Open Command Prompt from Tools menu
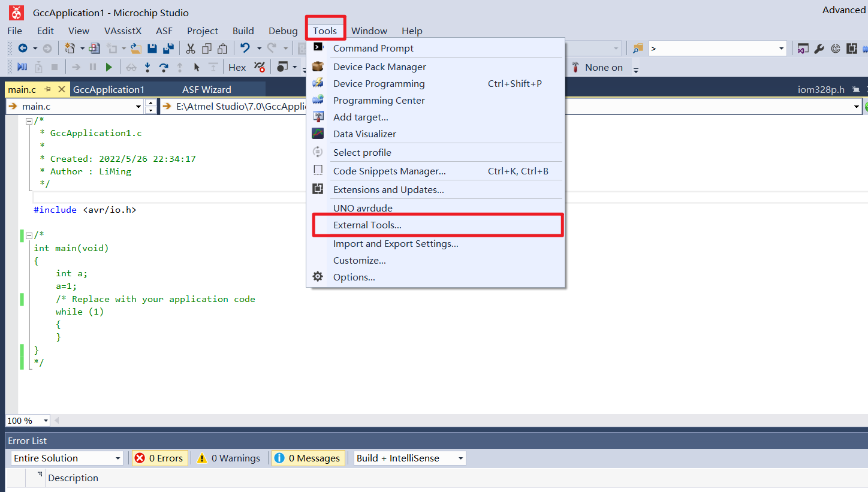 436,48
